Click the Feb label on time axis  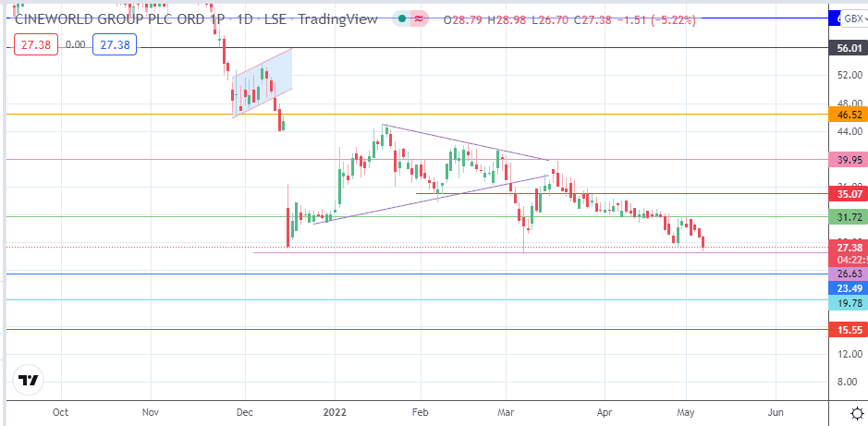pyautogui.click(x=421, y=412)
